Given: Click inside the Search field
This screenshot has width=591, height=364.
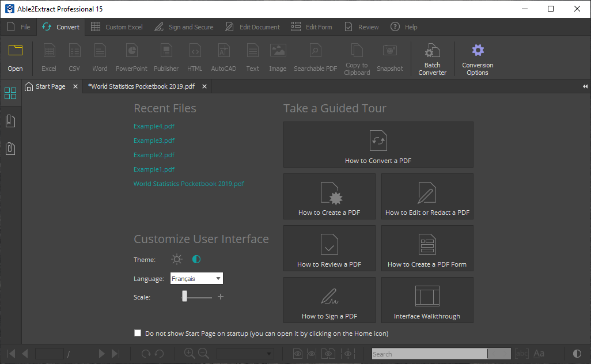Looking at the screenshot, I should pos(429,353).
